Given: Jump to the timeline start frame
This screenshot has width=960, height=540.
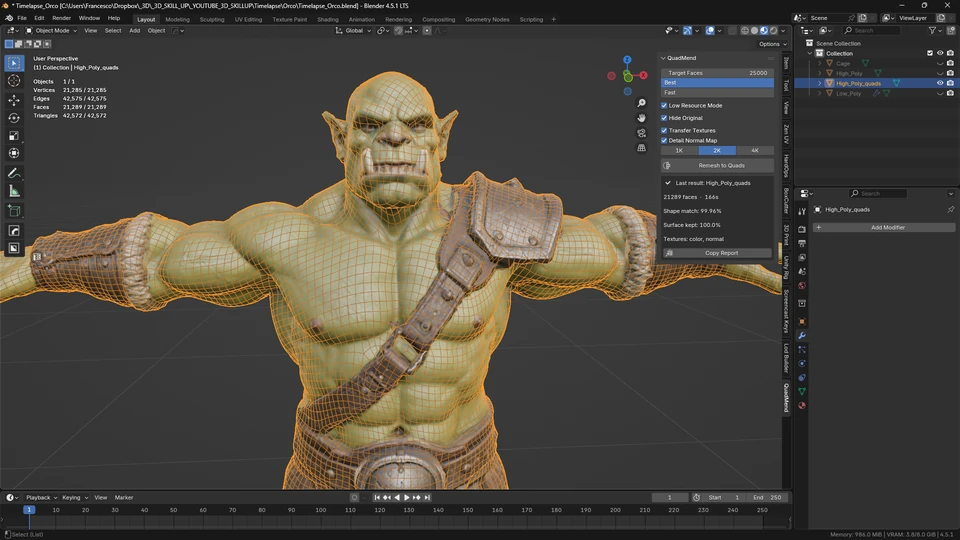Looking at the screenshot, I should [377, 498].
